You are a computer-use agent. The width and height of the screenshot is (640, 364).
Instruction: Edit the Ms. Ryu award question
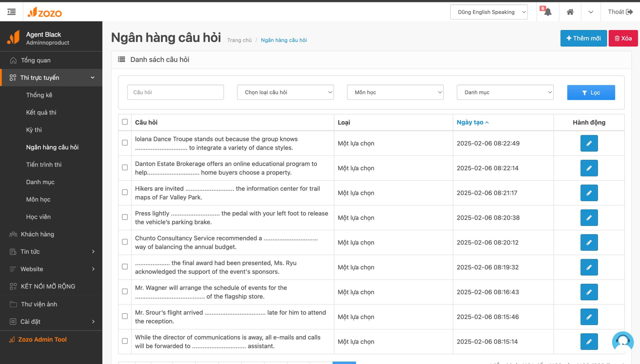589,267
